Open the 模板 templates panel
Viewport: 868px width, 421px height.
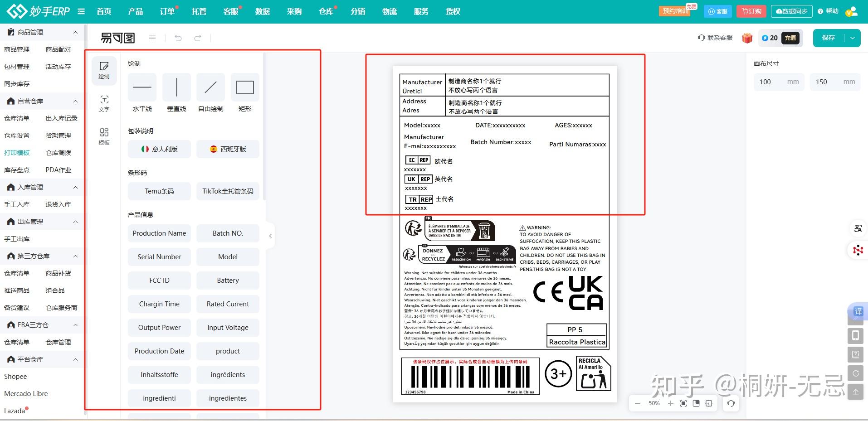[104, 136]
